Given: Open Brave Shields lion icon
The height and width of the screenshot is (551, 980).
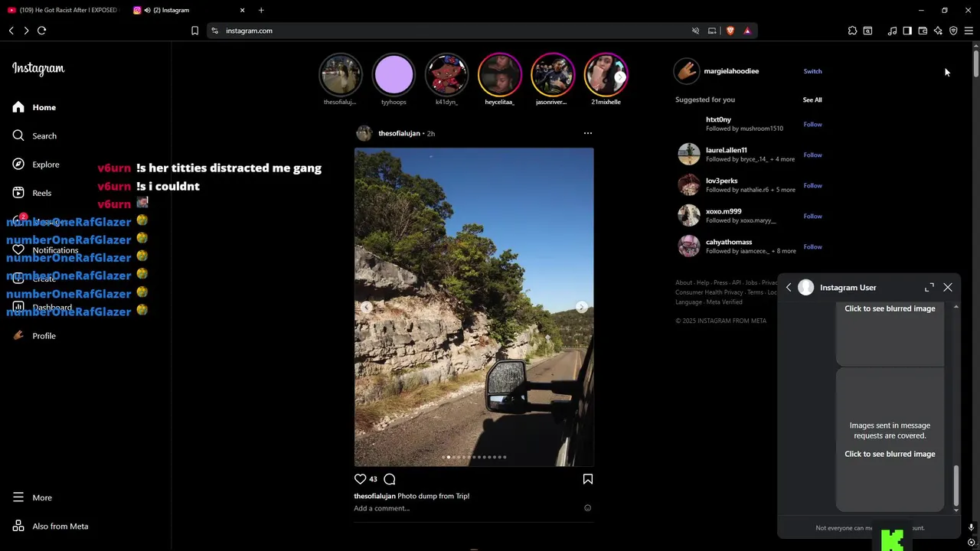Looking at the screenshot, I should point(730,31).
